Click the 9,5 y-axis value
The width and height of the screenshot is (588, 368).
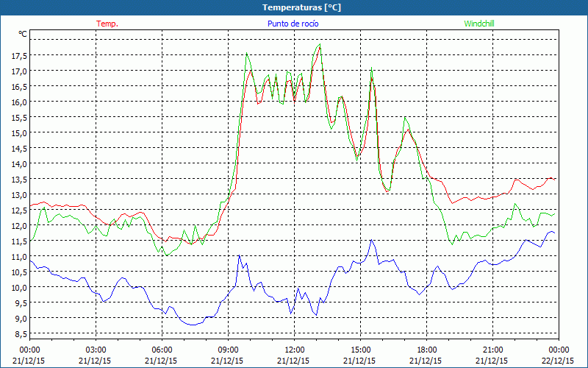click(x=21, y=303)
